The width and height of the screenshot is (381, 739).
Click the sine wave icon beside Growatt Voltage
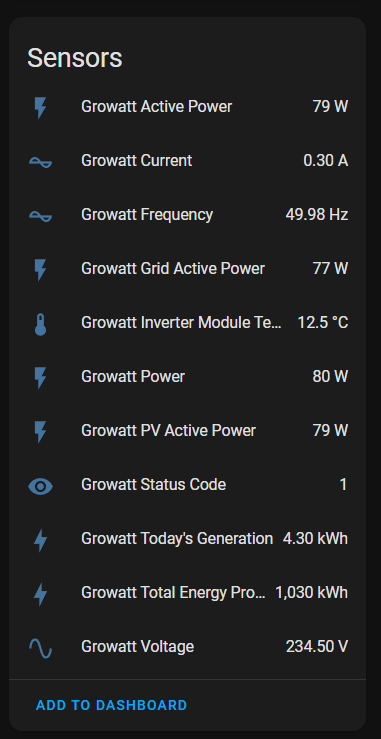click(41, 647)
